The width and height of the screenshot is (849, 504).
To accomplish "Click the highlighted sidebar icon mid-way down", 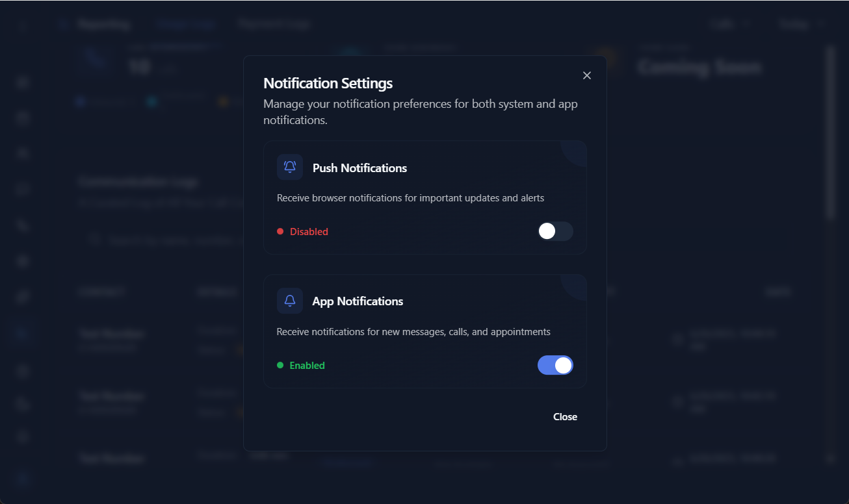I will pyautogui.click(x=21, y=333).
